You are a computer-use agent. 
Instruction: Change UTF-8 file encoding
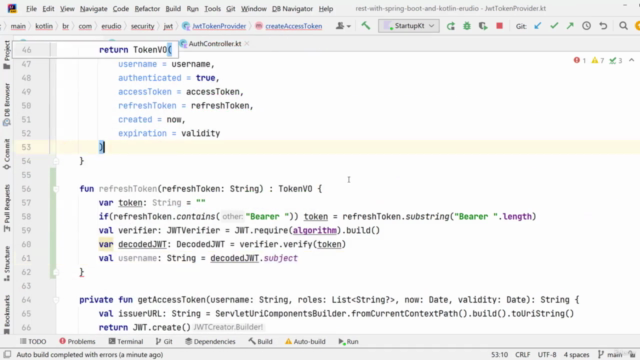pyautogui.click(x=547, y=355)
